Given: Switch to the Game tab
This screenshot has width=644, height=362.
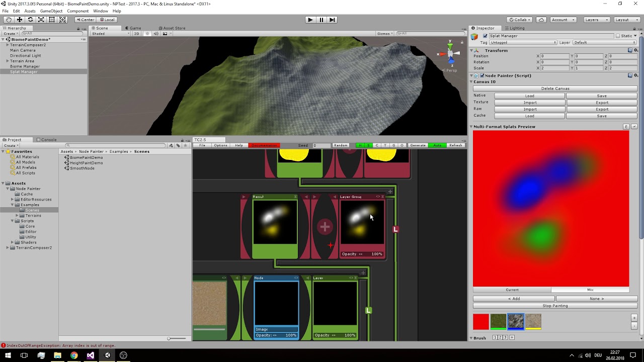Looking at the screenshot, I should point(133,28).
